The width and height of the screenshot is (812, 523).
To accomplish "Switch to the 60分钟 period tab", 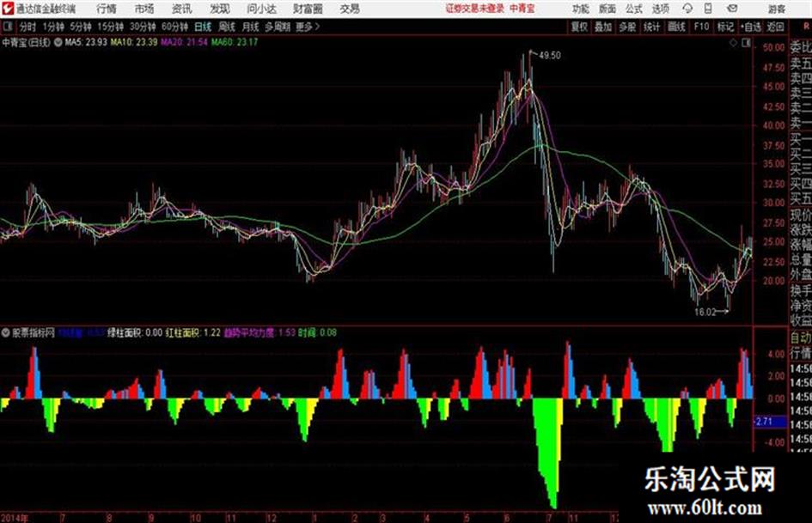I will (175, 27).
